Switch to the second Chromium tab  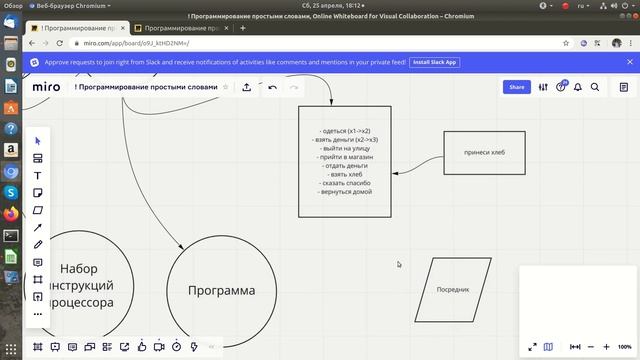[x=181, y=28]
